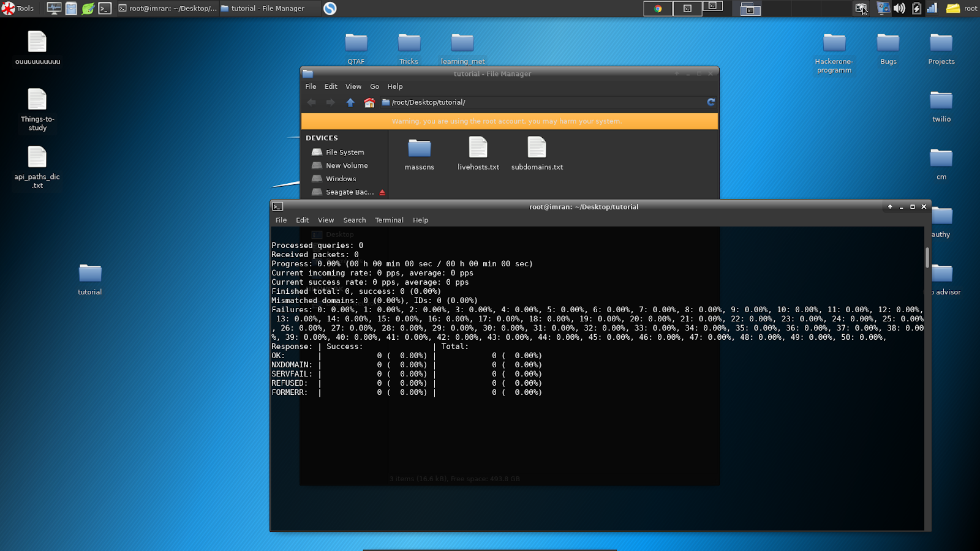Image resolution: width=980 pixels, height=551 pixels.
Task: Eject the Seagate drive
Action: pyautogui.click(x=382, y=192)
